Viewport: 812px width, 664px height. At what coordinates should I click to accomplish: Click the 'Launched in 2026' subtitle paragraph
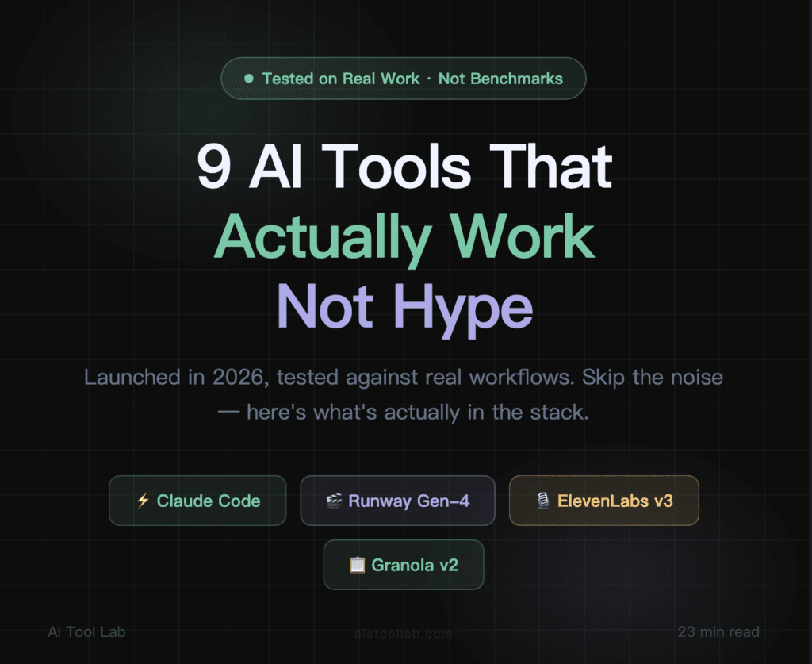[x=404, y=394]
